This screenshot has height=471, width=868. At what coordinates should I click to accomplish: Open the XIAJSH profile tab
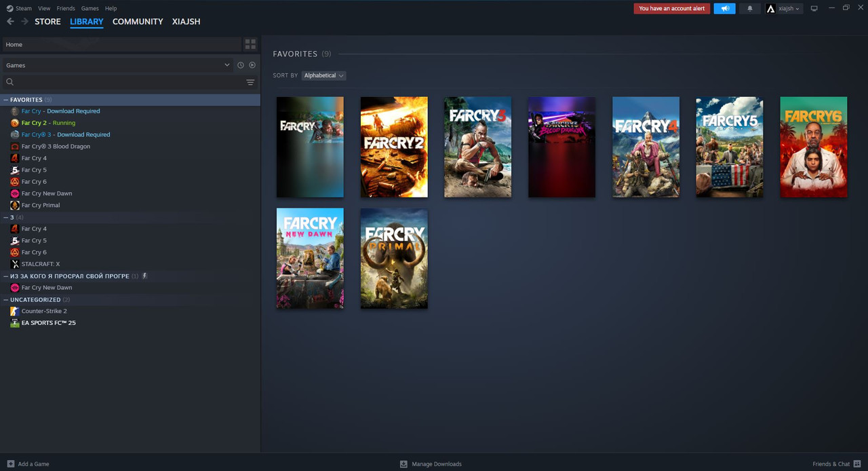(x=186, y=22)
